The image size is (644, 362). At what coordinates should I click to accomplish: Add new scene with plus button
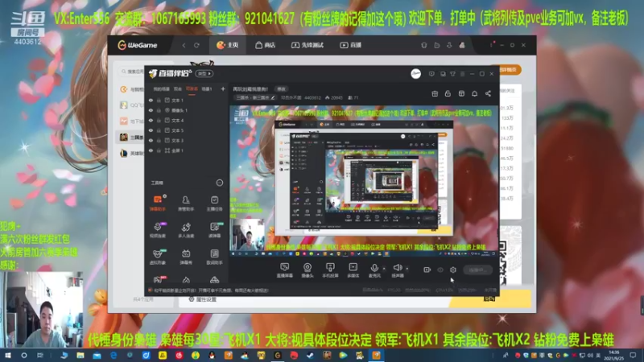(223, 88)
